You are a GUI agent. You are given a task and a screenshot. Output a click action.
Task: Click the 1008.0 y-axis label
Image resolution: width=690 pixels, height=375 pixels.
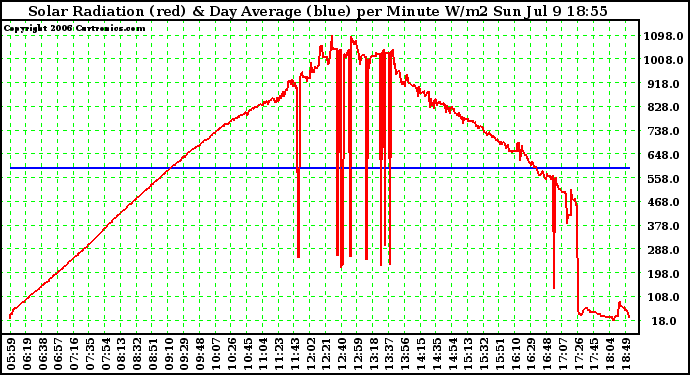[x=663, y=60]
